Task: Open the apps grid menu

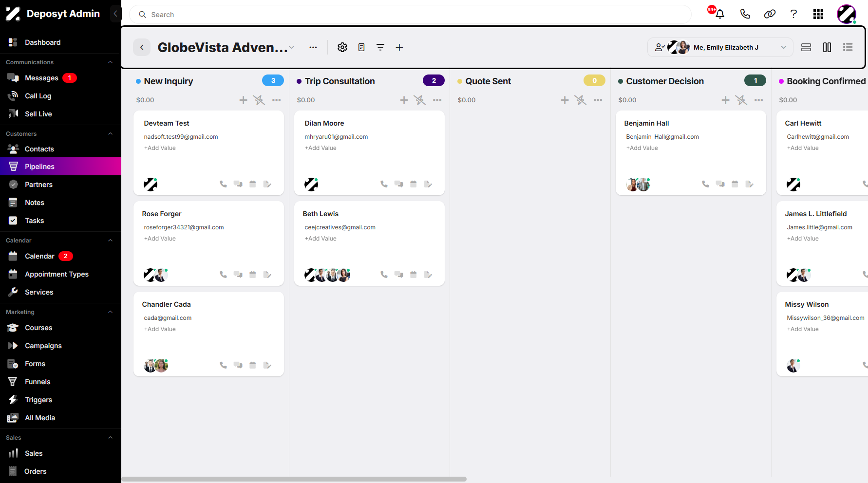Action: pos(818,14)
